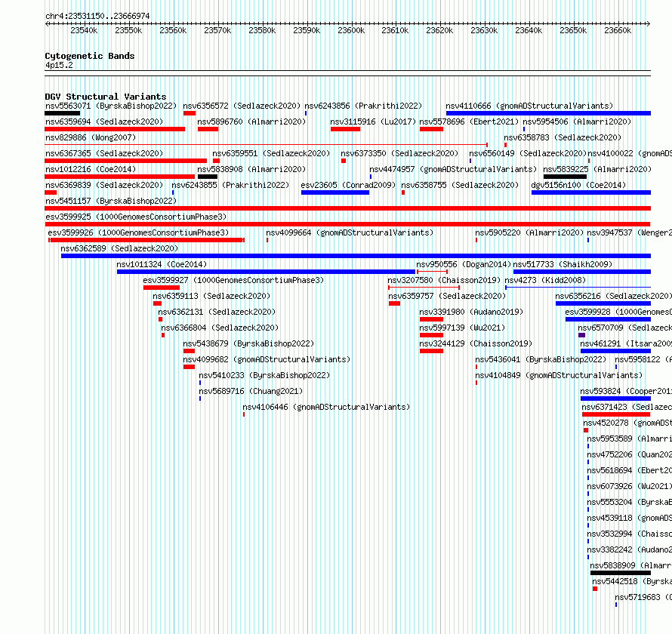Select nsv6367365 (Sedlazeck2020) label
The height and width of the screenshot is (634, 672).
pos(104,153)
